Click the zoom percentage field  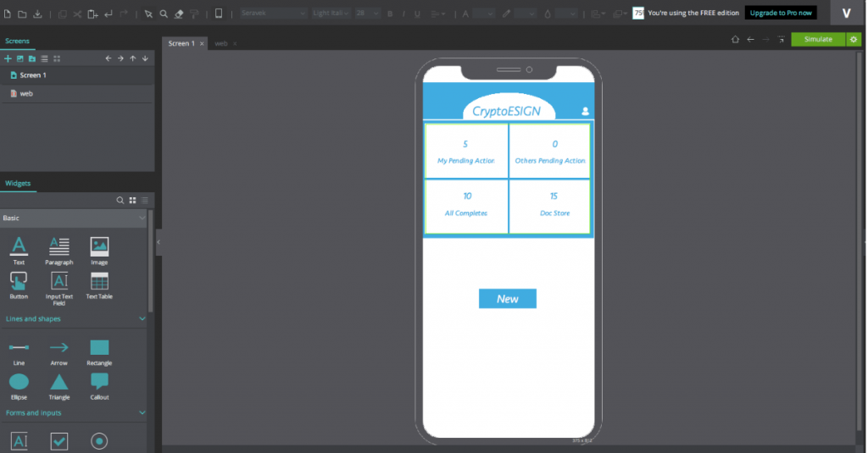[638, 13]
